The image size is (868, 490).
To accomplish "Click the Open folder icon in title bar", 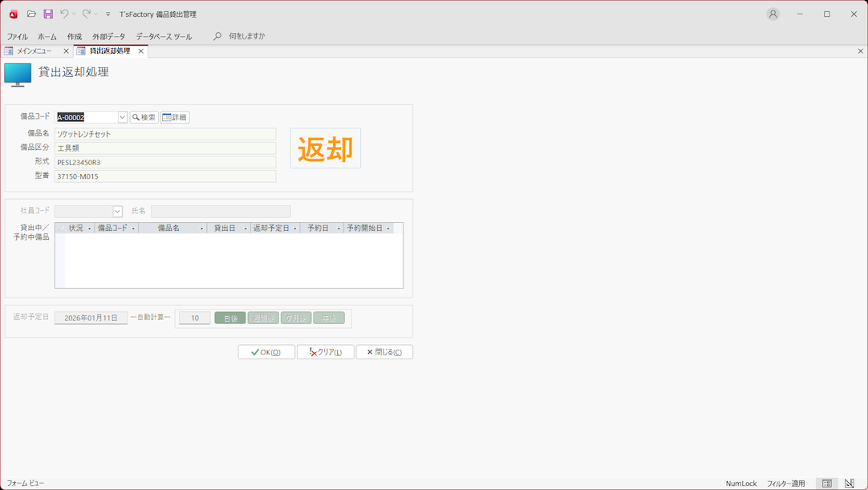I will 31,14.
